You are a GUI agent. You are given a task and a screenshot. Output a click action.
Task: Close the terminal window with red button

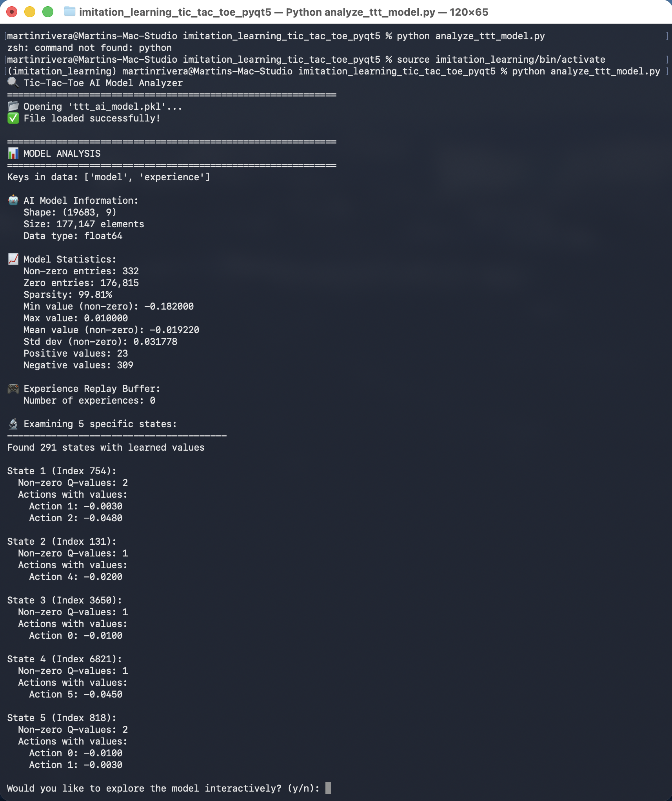[12, 12]
